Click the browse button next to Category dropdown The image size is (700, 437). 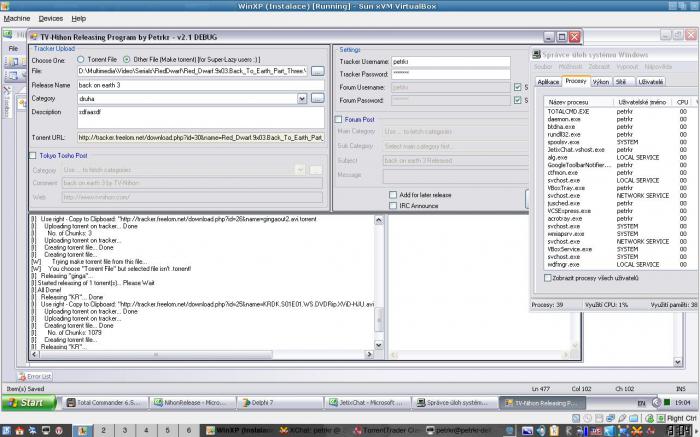(x=317, y=98)
